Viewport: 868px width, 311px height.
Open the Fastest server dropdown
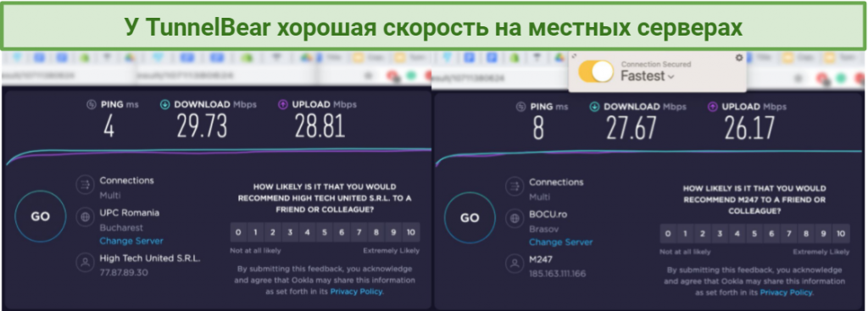[x=647, y=76]
